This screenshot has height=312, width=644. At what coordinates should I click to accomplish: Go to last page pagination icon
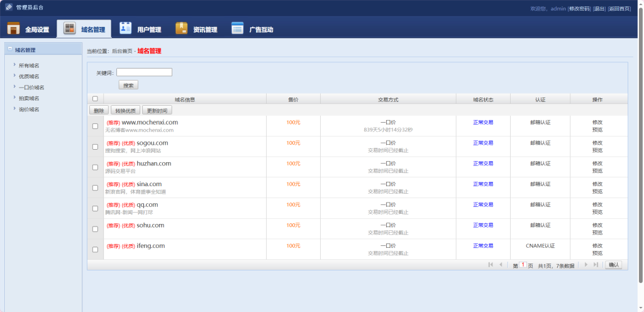pos(596,265)
